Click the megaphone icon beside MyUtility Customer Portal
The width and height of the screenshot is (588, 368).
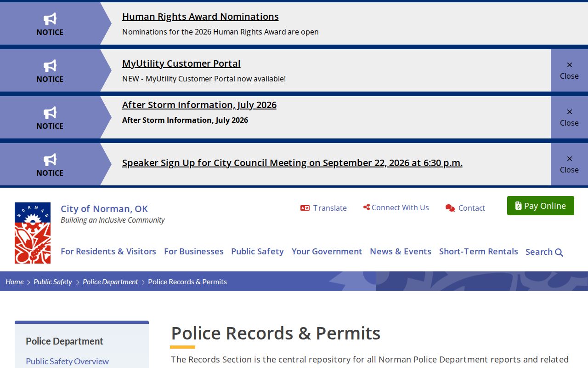tap(50, 66)
